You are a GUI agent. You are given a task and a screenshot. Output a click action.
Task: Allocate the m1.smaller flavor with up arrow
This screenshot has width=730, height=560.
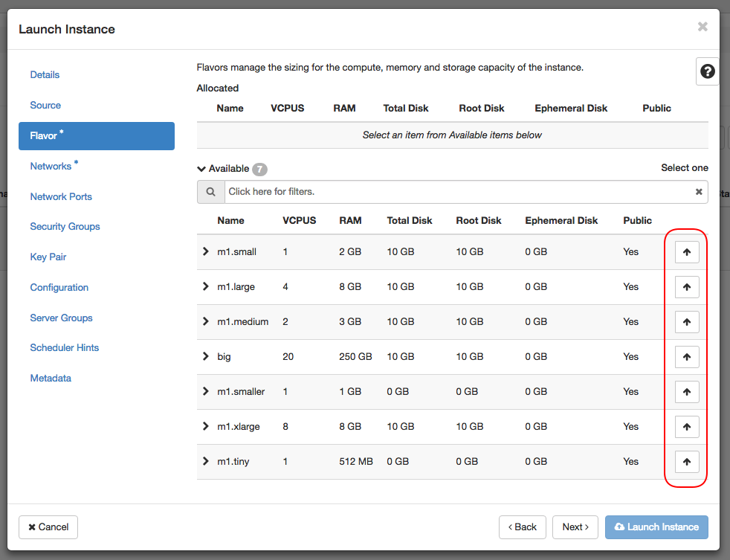pyautogui.click(x=687, y=392)
